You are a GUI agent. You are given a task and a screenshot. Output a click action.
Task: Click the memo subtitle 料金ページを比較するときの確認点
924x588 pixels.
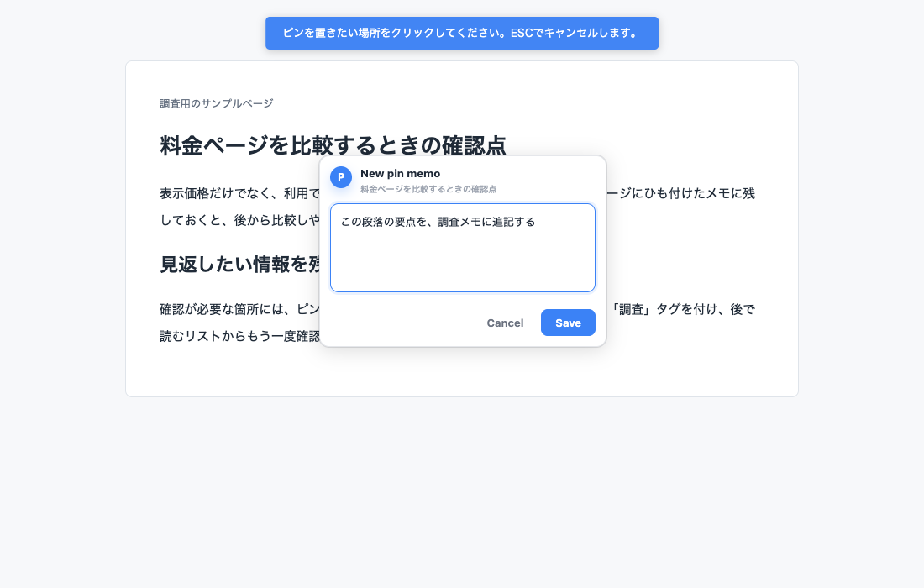tap(428, 189)
